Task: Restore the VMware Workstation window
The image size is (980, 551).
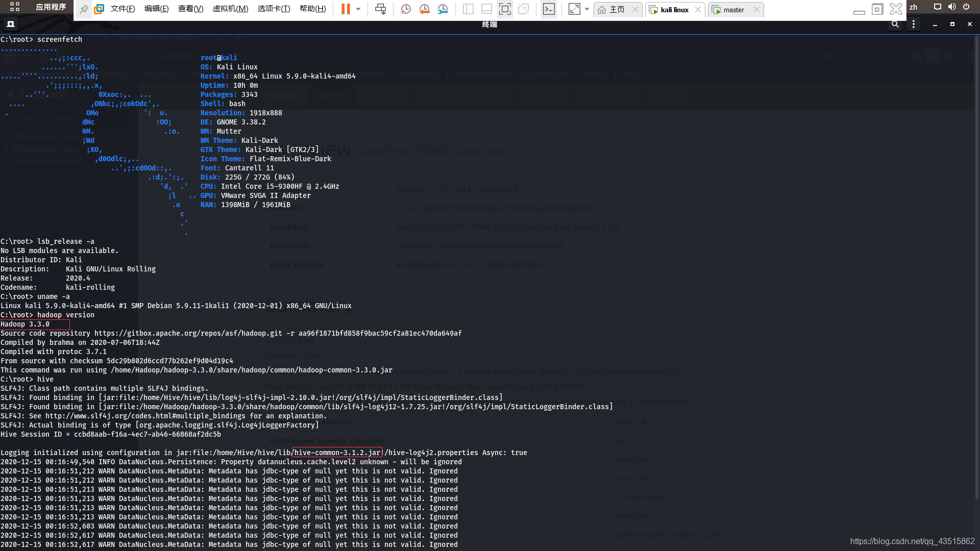Action: (877, 9)
